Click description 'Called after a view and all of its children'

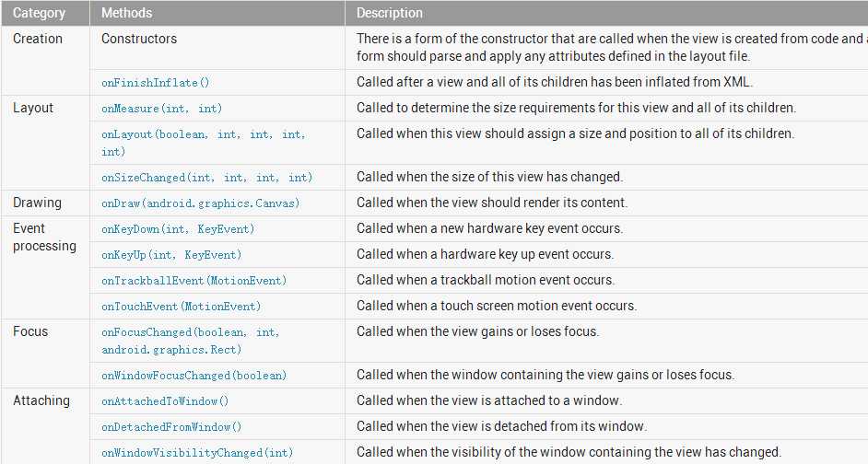pos(555,83)
